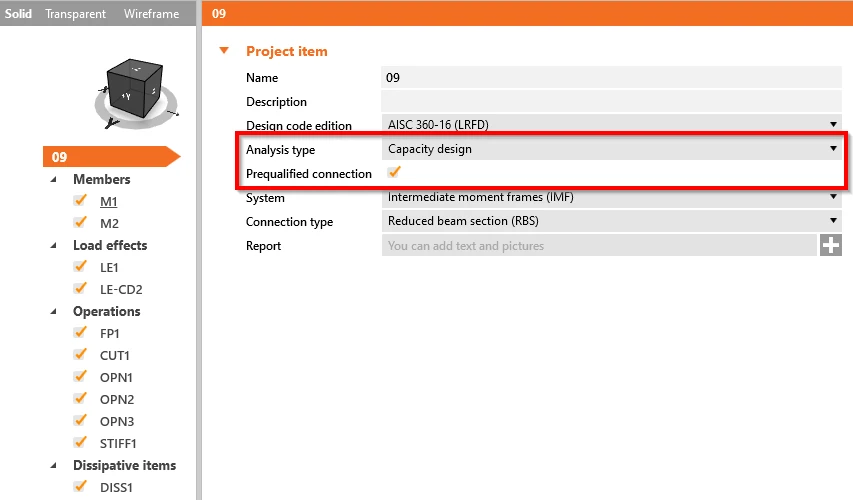Select the OPN2 operation in tree
853x500 pixels.
(116, 399)
